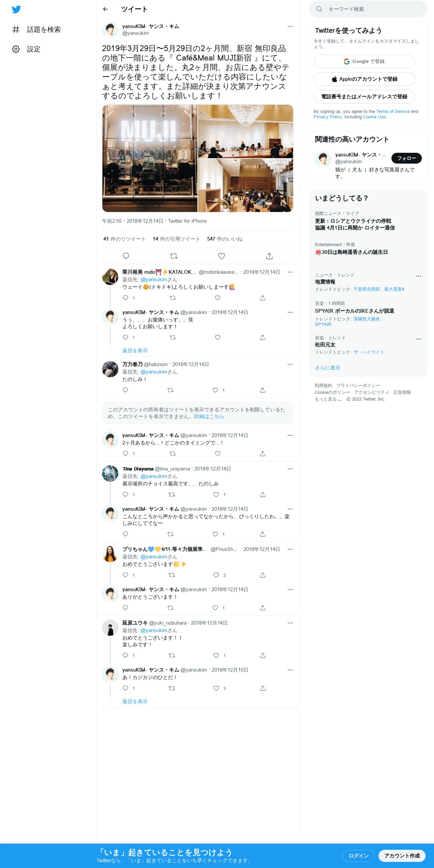Click the Twitter bird logo

[x=16, y=9]
